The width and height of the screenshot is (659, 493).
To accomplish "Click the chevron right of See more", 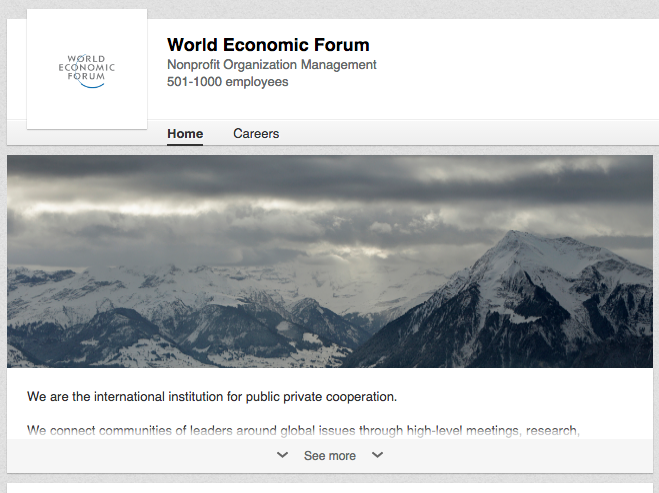I will tap(377, 455).
